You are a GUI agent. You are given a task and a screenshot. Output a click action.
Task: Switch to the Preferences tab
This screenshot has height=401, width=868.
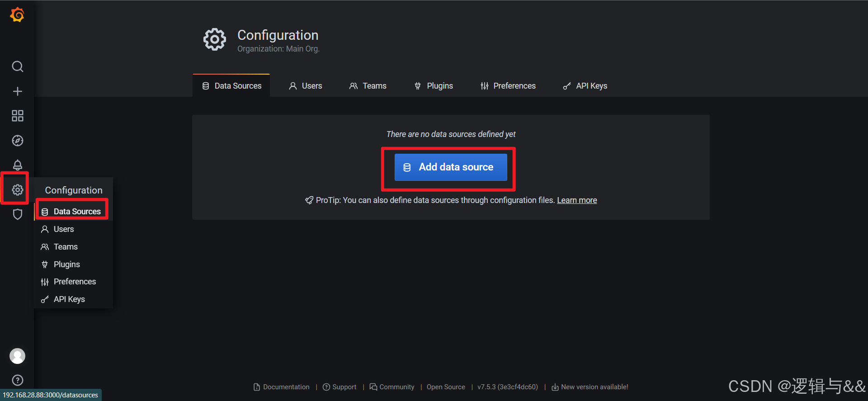(508, 86)
